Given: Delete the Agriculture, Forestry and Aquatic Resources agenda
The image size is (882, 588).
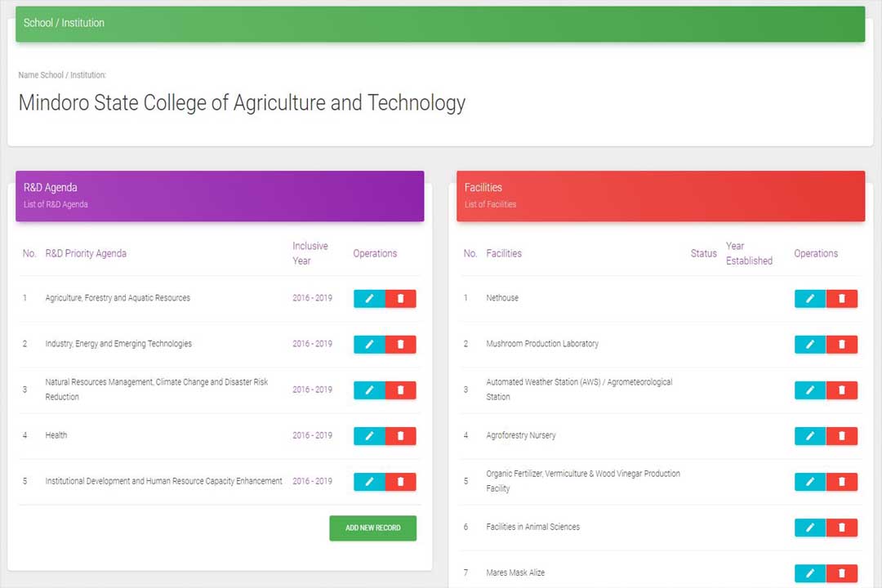Looking at the screenshot, I should pyautogui.click(x=400, y=299).
